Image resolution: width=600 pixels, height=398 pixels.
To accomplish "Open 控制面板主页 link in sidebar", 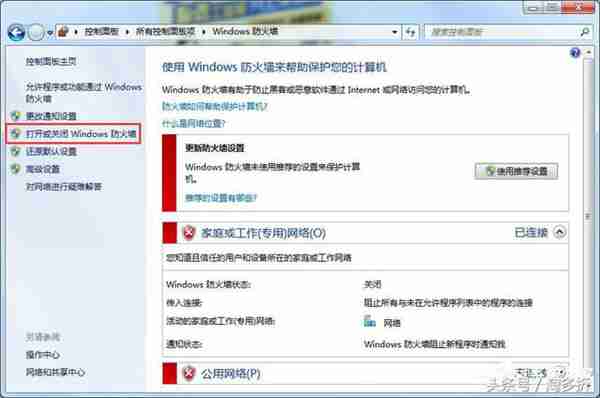I will (x=51, y=61).
